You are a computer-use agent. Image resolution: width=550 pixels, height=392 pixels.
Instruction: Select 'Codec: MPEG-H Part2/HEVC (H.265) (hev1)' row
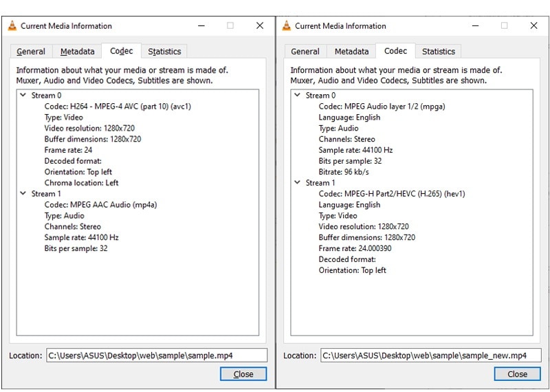(392, 193)
